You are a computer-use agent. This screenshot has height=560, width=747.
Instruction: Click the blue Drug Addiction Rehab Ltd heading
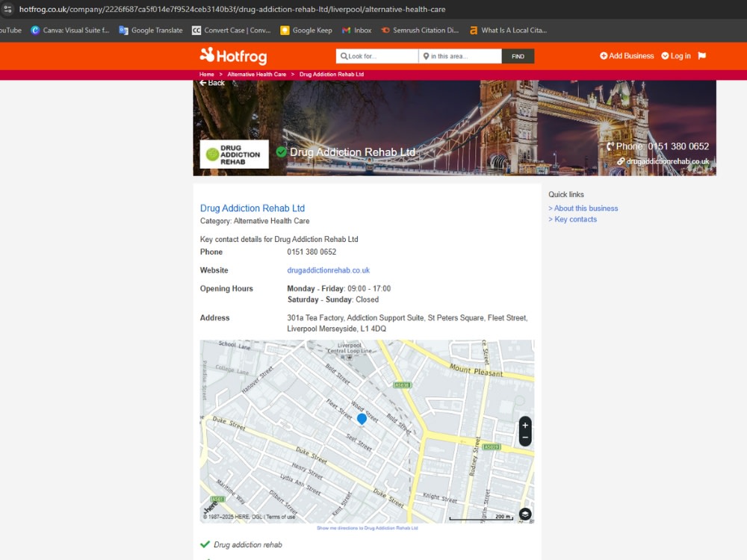(x=252, y=208)
